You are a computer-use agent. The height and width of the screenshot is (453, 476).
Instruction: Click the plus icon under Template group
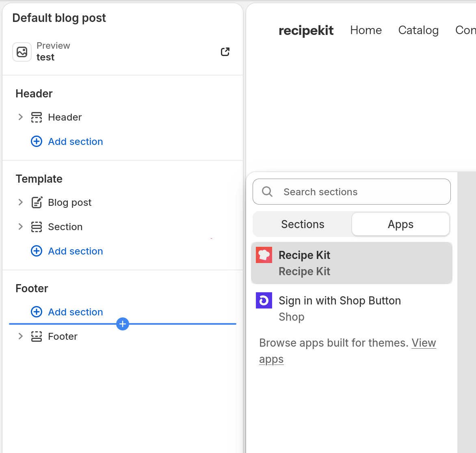click(37, 251)
